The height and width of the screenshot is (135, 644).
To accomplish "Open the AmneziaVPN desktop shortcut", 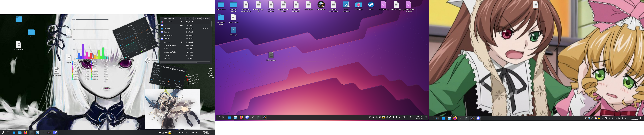I will point(321,4).
